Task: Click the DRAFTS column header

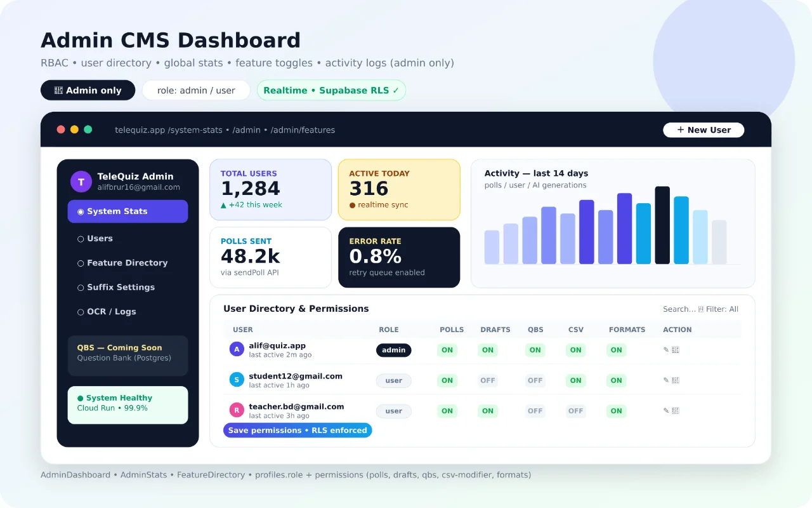Action: [x=495, y=330]
